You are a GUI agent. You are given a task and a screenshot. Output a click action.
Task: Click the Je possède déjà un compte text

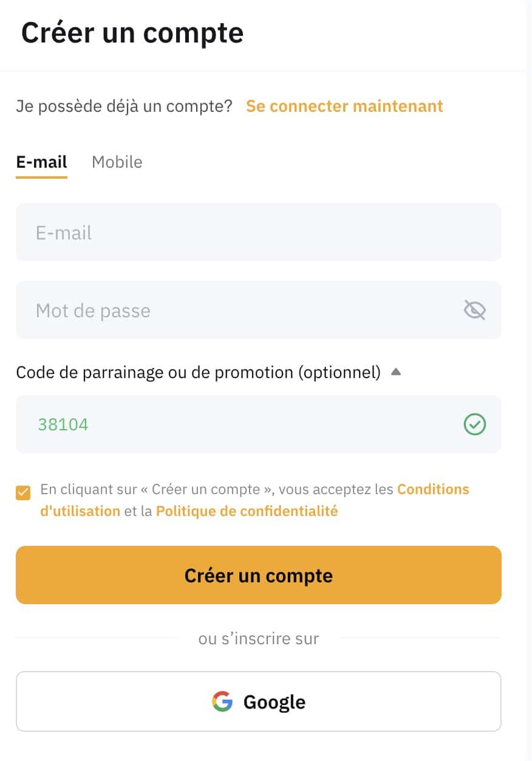(x=124, y=106)
